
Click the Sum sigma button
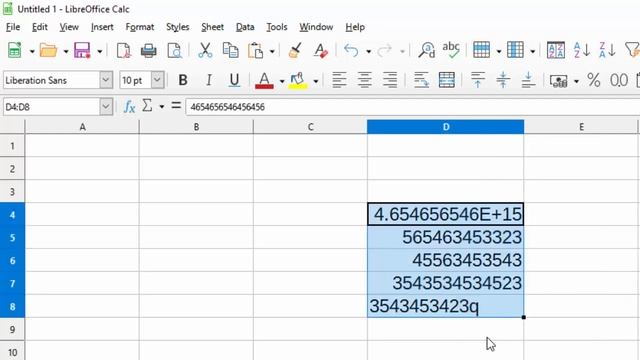point(147,106)
